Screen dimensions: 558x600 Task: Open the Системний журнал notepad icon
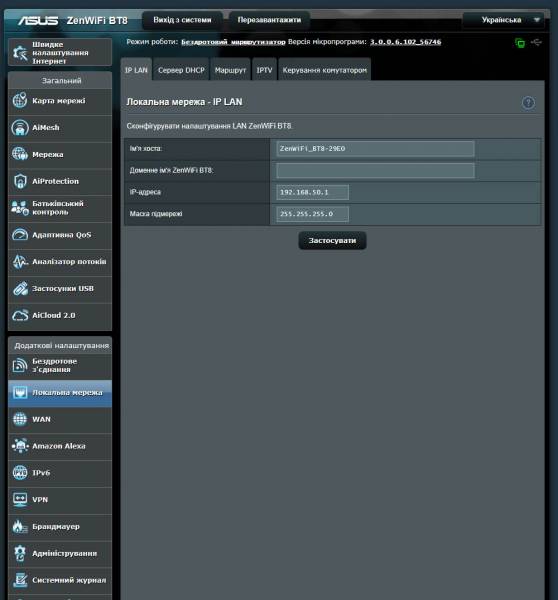pos(20,580)
